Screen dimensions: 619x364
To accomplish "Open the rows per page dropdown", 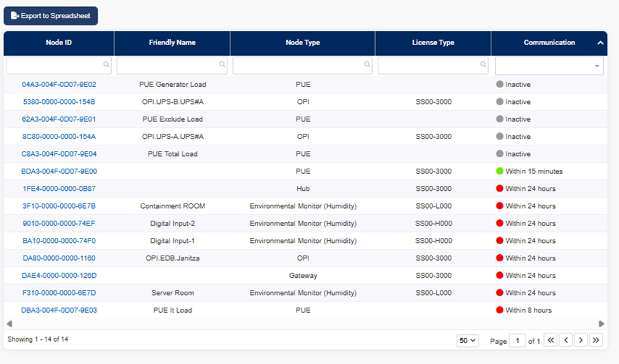I will (x=467, y=341).
